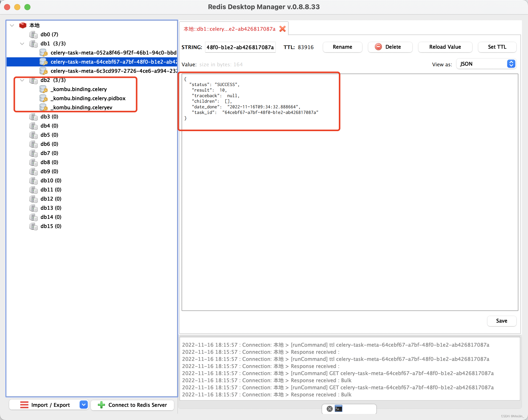
Task: Click the "task_id" line in the value
Action: [x=255, y=112]
